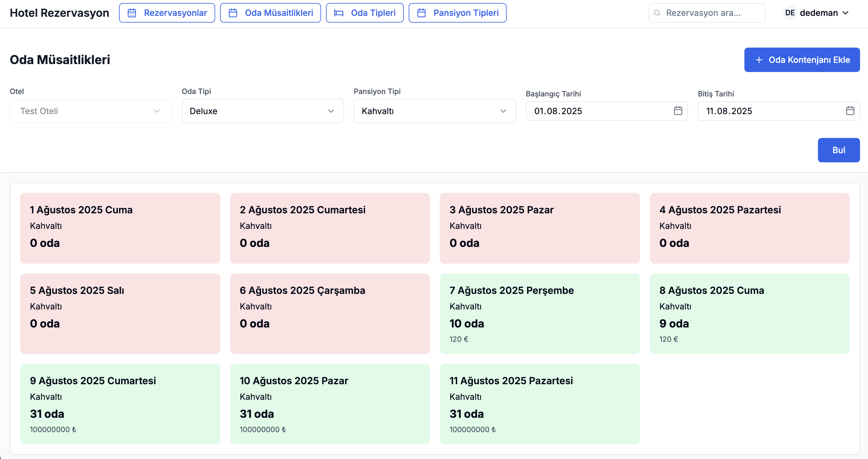Click the Oda Kontenjanı Ekle button
This screenshot has height=459, width=868.
[802, 60]
